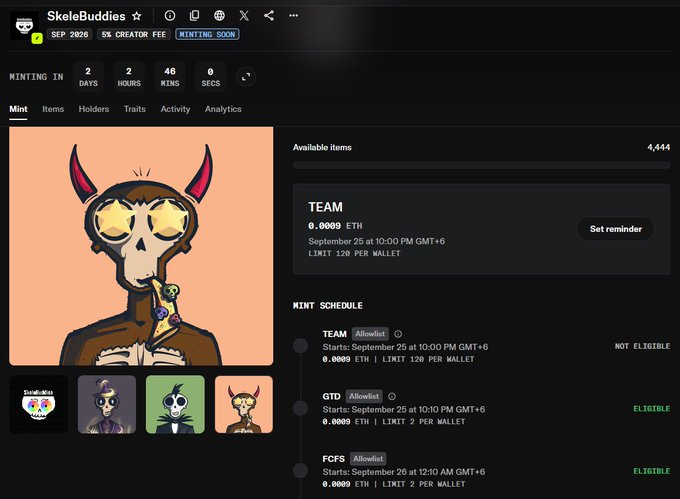Open the Traits tab

coord(134,109)
